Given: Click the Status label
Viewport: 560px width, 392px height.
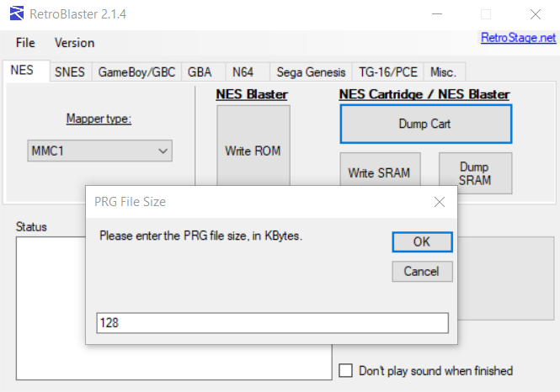Looking at the screenshot, I should point(31,227).
